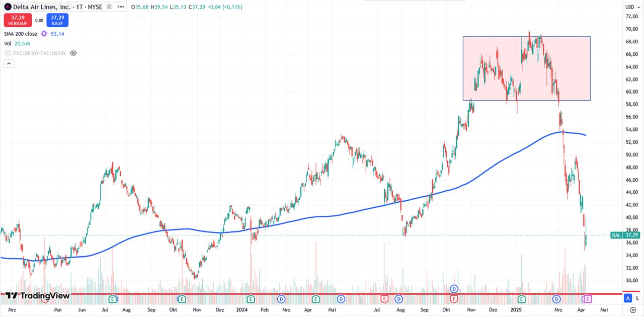The image size is (644, 317).
Task: Click the earnings E marker for April 2024
Action: click(x=315, y=299)
